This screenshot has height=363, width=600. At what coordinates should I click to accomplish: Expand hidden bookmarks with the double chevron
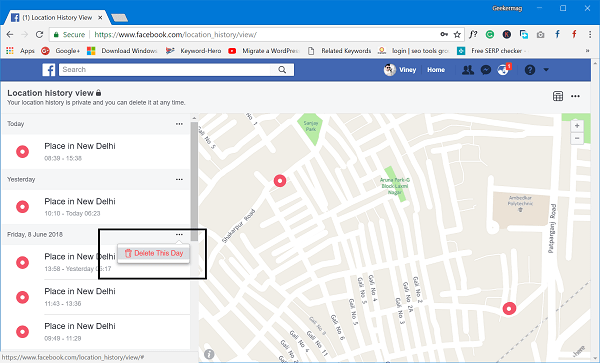pyautogui.click(x=587, y=50)
